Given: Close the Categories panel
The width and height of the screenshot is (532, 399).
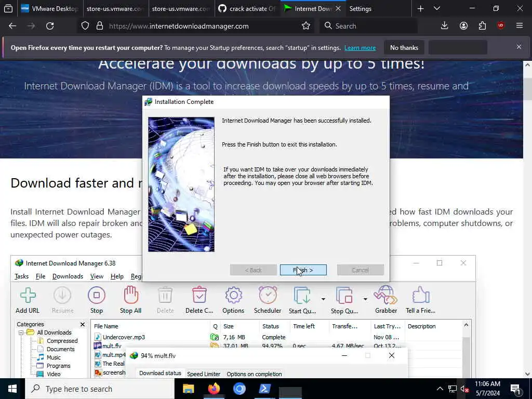Looking at the screenshot, I should point(83,324).
